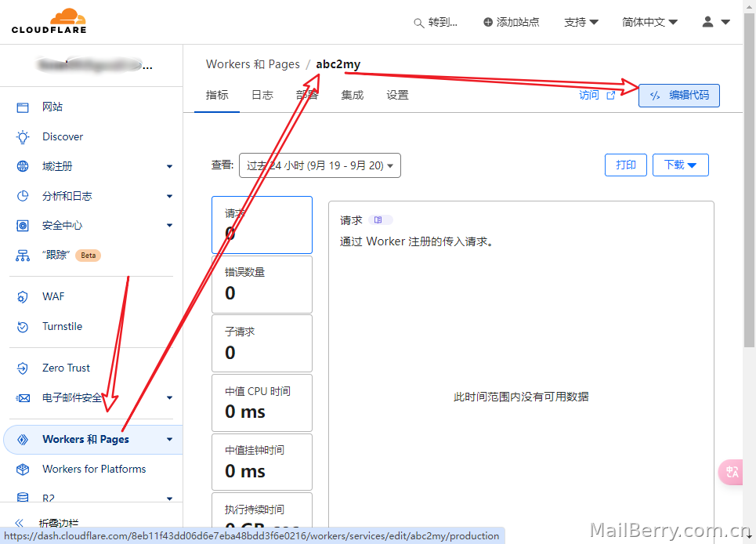Viewport: 756px width, 544px height.
Task: Click the Turnstile icon
Action: pos(23,327)
